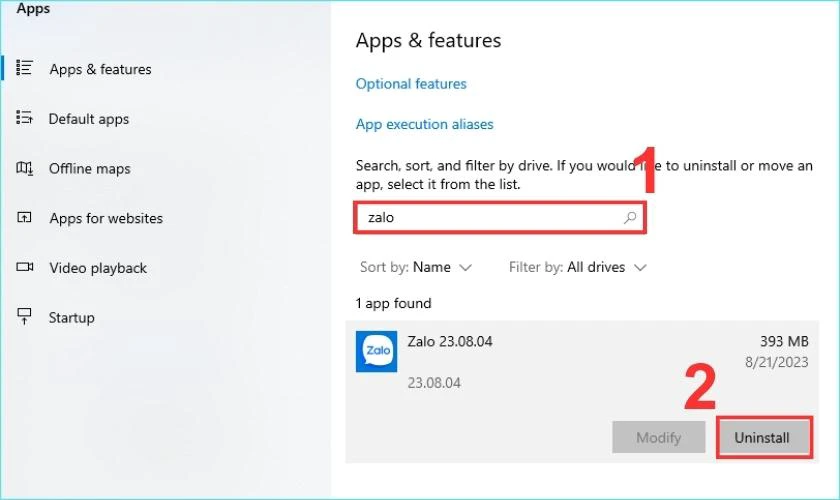Image resolution: width=840 pixels, height=500 pixels.
Task: Focus the app search box containing zalo
Action: (x=499, y=218)
